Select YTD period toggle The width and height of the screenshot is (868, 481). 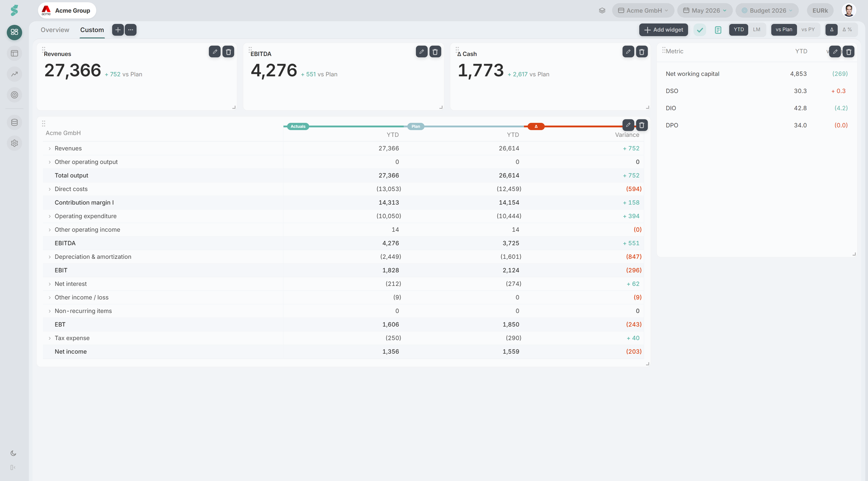point(739,30)
